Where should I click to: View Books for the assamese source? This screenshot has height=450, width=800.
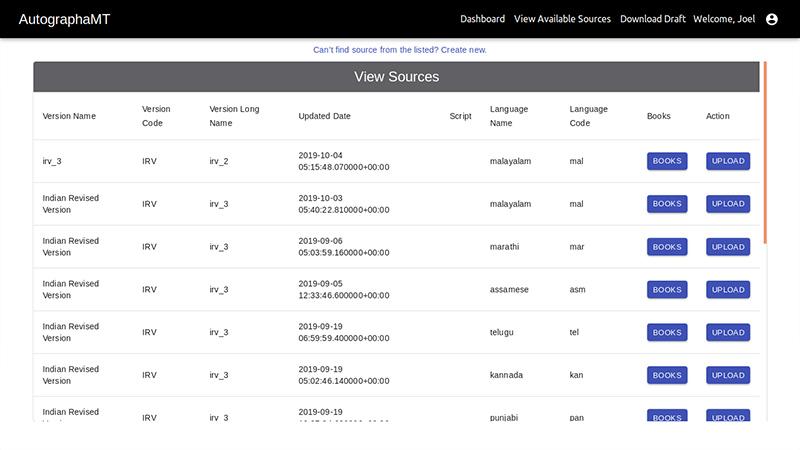[x=667, y=289]
